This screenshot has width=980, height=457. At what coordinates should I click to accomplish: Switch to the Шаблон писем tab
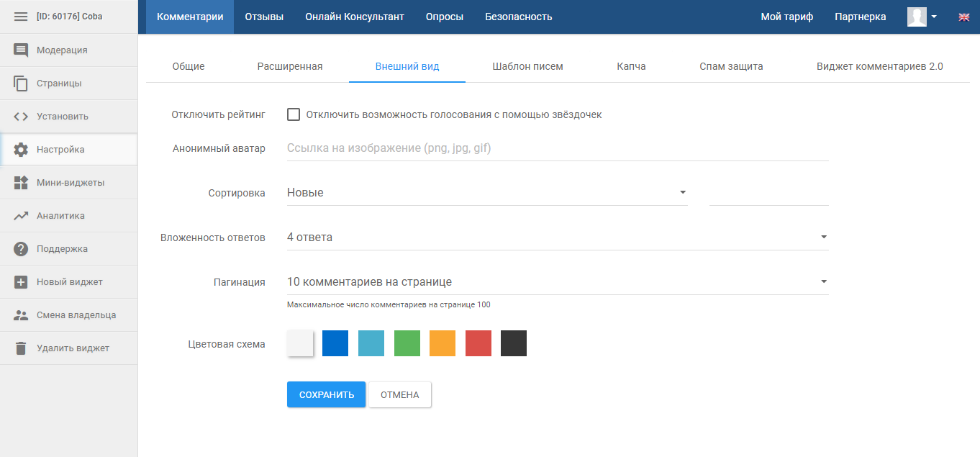tap(527, 66)
